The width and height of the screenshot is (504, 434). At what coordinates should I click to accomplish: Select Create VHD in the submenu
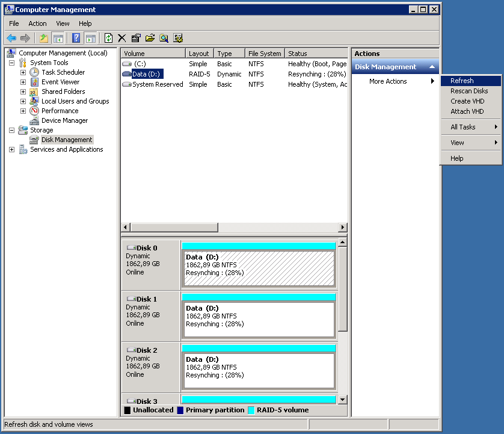(467, 101)
